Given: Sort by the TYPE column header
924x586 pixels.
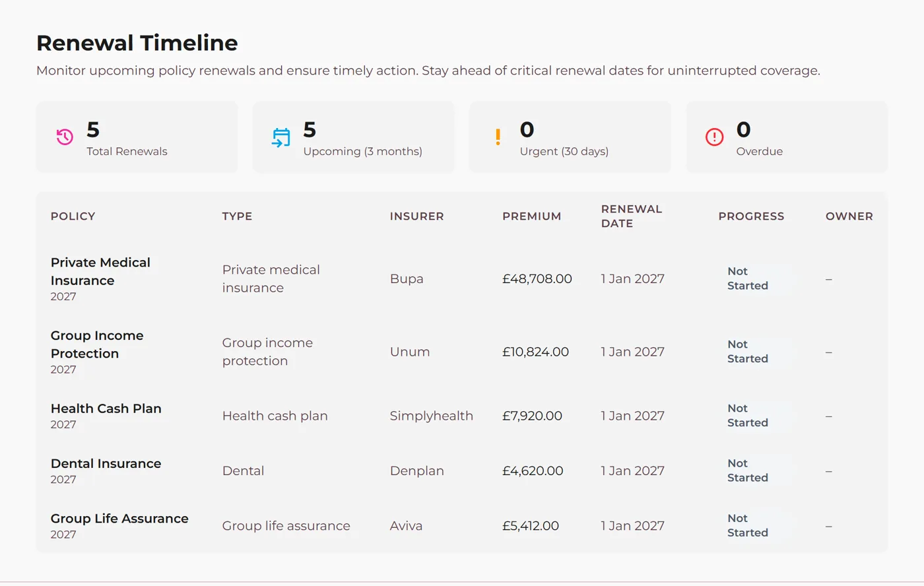Looking at the screenshot, I should pos(237,216).
